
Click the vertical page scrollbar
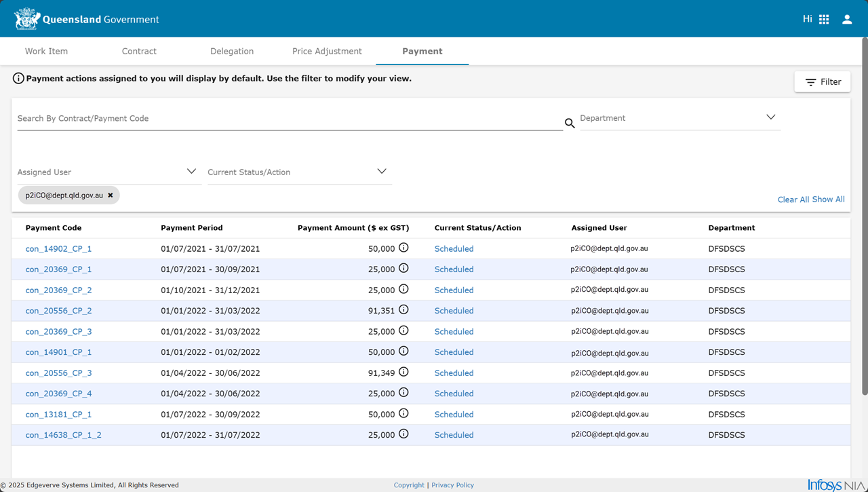(864, 217)
